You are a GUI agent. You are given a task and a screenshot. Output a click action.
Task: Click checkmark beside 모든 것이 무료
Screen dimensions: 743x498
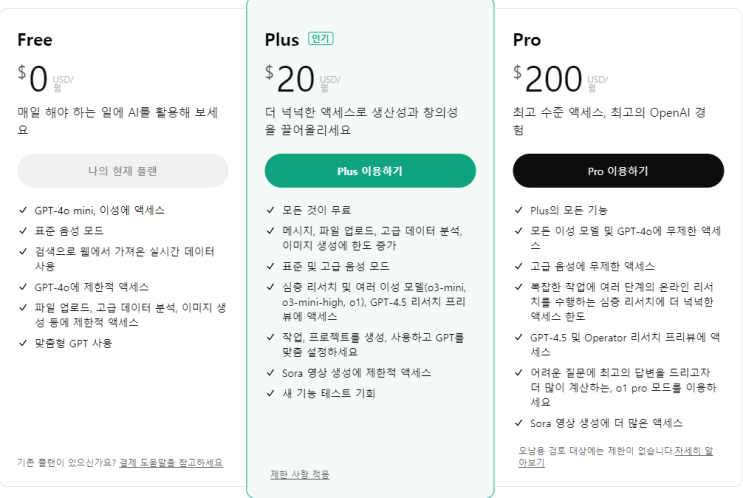point(271,210)
